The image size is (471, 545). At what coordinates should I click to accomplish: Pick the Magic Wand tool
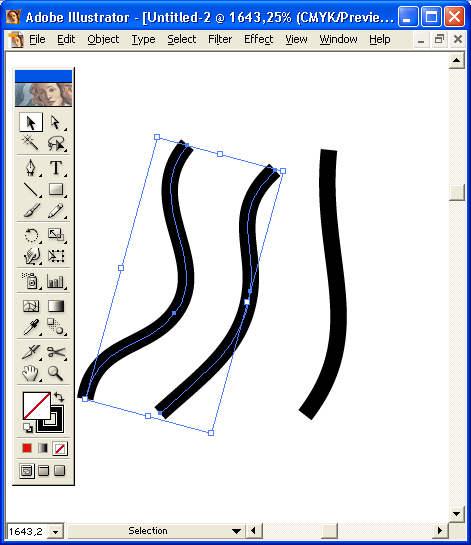click(x=31, y=143)
